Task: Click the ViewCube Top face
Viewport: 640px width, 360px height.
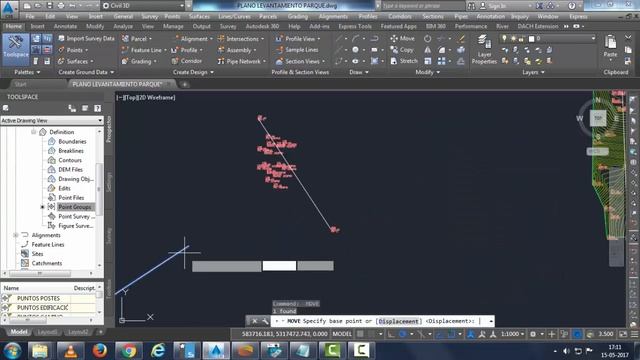Action: click(x=598, y=118)
